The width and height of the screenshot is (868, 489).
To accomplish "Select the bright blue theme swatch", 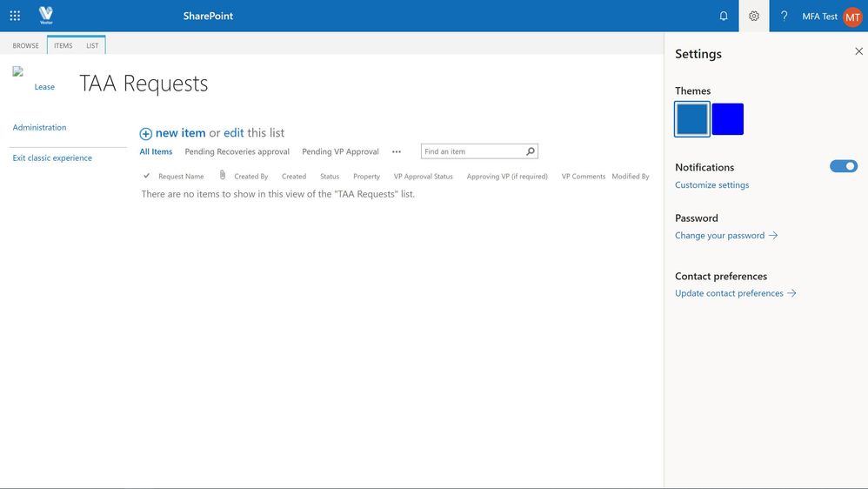I will 727,118.
